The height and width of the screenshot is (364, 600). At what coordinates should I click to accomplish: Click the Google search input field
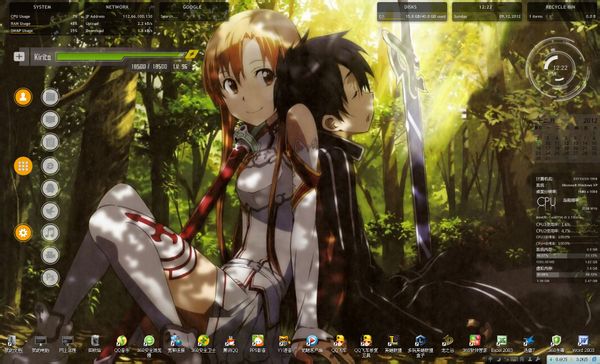pyautogui.click(x=193, y=16)
